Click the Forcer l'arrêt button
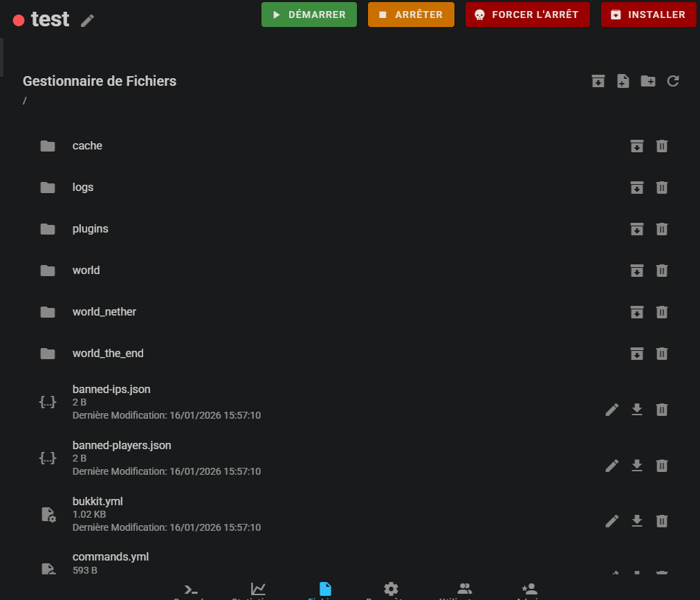This screenshot has width=700, height=600. [x=527, y=15]
